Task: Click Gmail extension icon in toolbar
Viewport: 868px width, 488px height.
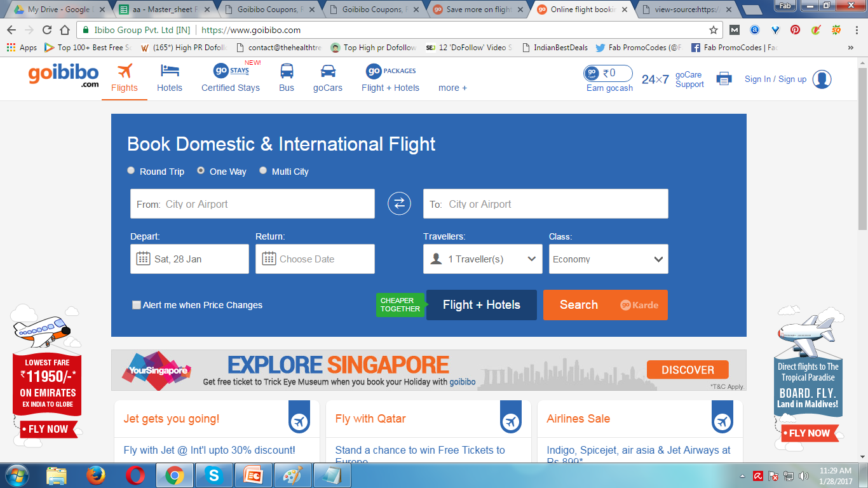Action: (x=735, y=30)
